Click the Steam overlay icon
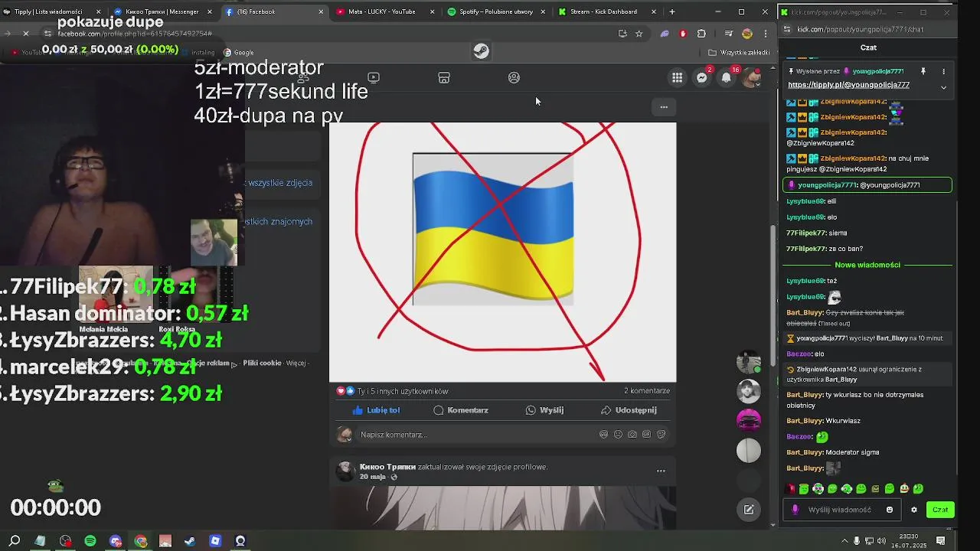The height and width of the screenshot is (551, 980). pos(481,51)
